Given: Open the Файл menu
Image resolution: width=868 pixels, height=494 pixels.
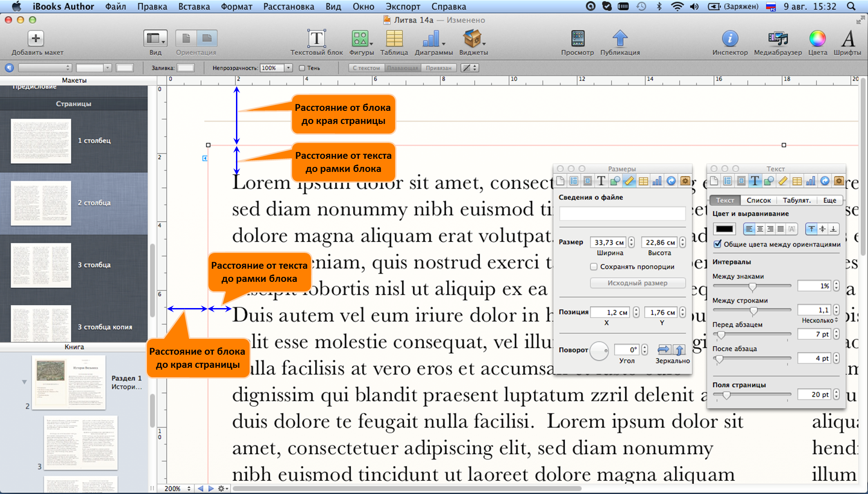Looking at the screenshot, I should 115,6.
